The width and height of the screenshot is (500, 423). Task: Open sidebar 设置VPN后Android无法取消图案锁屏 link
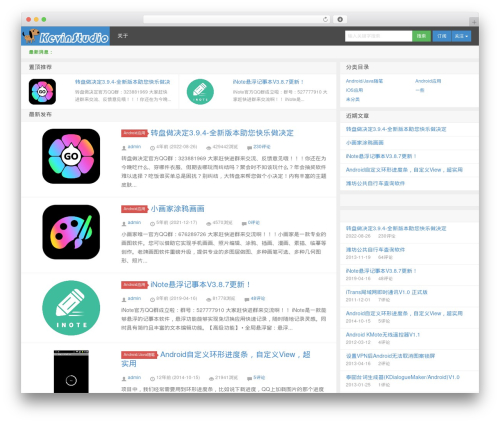tap(390, 356)
